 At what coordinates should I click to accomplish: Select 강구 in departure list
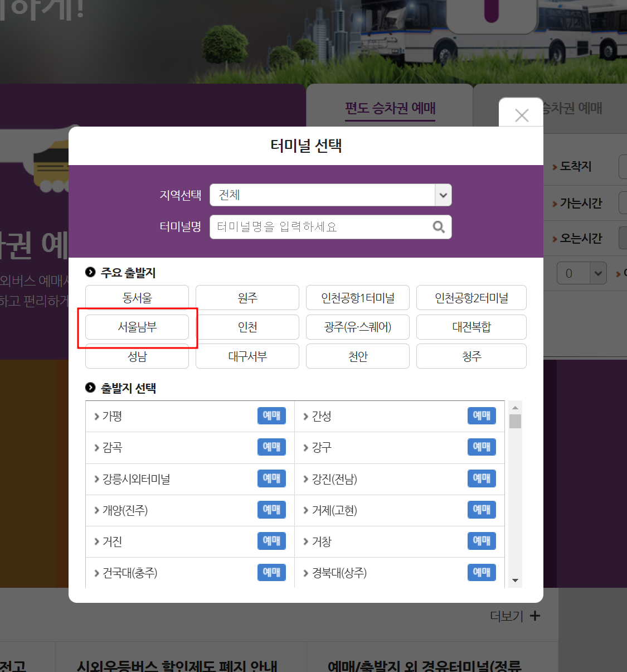(322, 447)
